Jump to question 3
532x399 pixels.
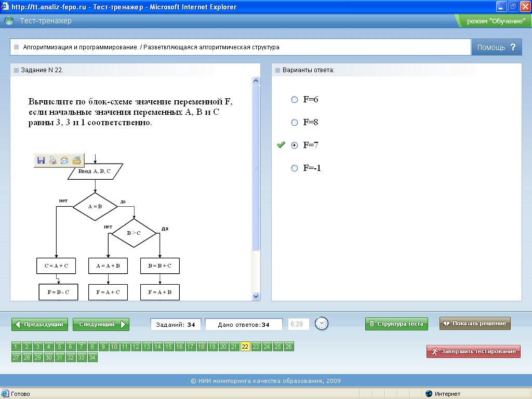pyautogui.click(x=37, y=347)
